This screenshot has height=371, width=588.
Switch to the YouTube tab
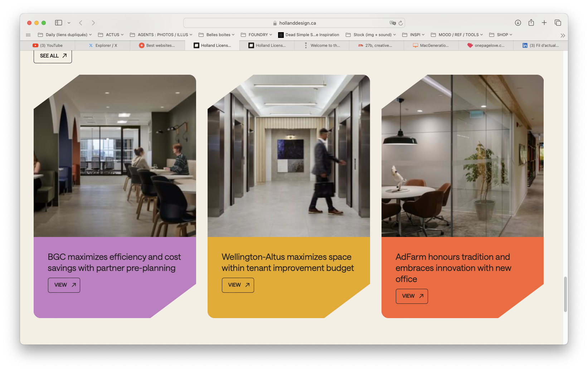coord(48,45)
